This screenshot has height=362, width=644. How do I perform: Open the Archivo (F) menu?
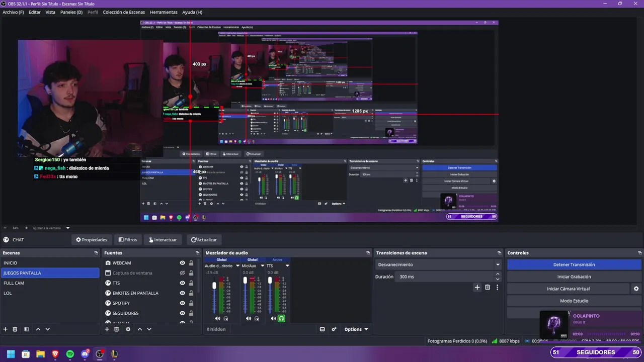click(13, 12)
